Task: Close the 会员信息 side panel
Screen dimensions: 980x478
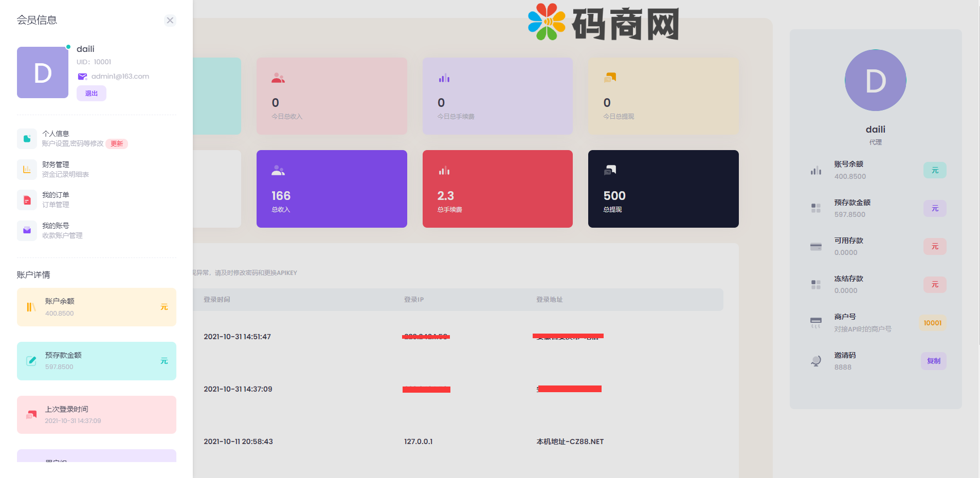Action: (170, 21)
